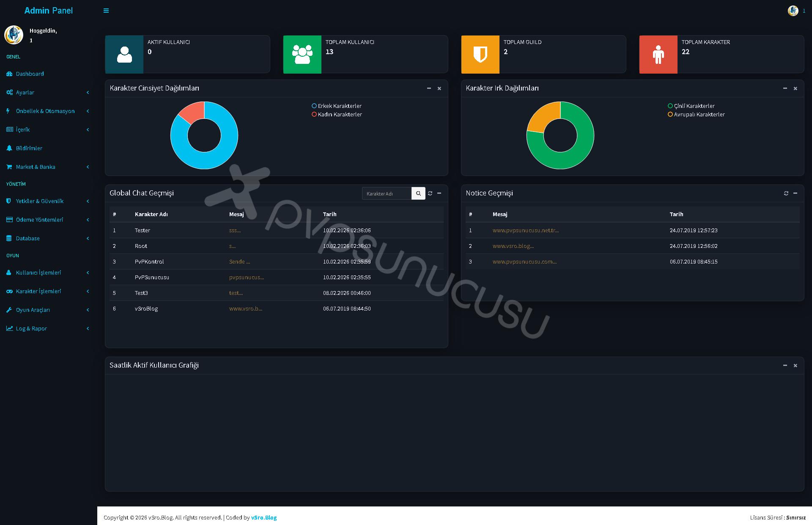Expand the Kullanıcı İşlemleri chevron
This screenshot has height=525, width=812.
tap(88, 273)
